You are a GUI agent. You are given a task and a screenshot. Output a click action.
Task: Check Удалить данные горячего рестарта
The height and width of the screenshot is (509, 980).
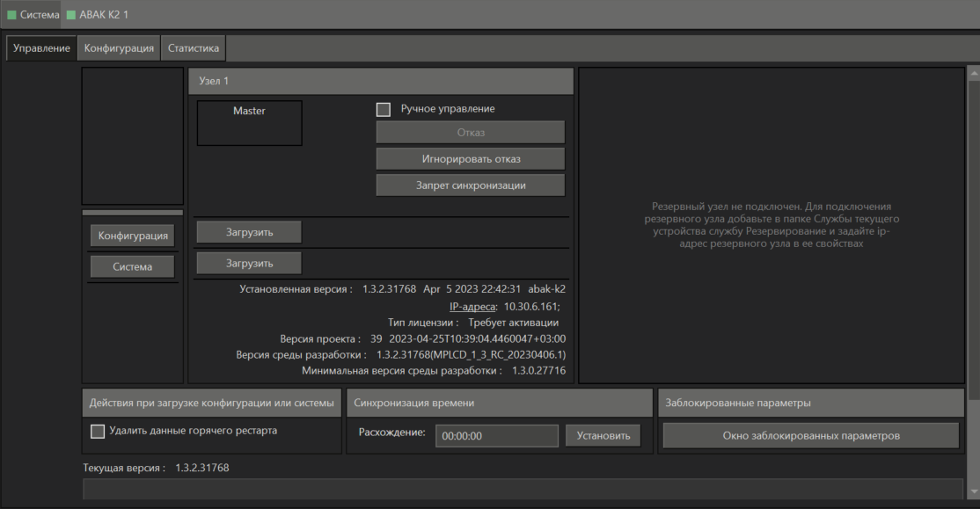98,431
